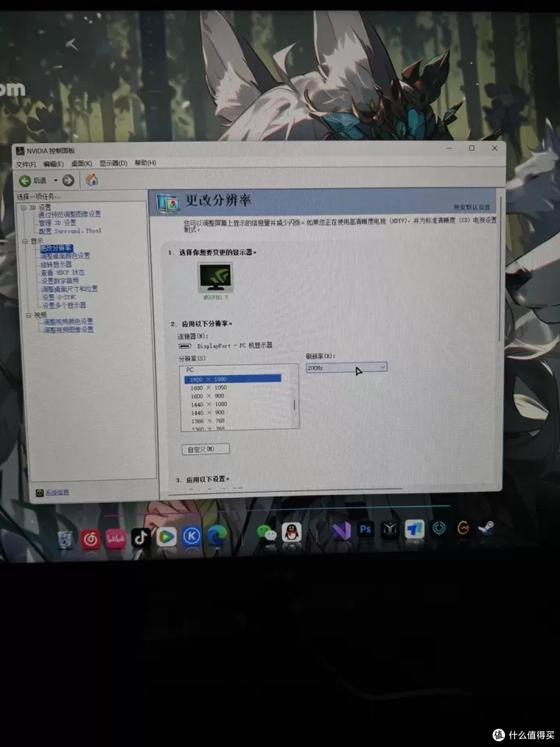The height and width of the screenshot is (747, 560).
Task: Open 调整视频图像设置 in the tree
Action: click(68, 329)
